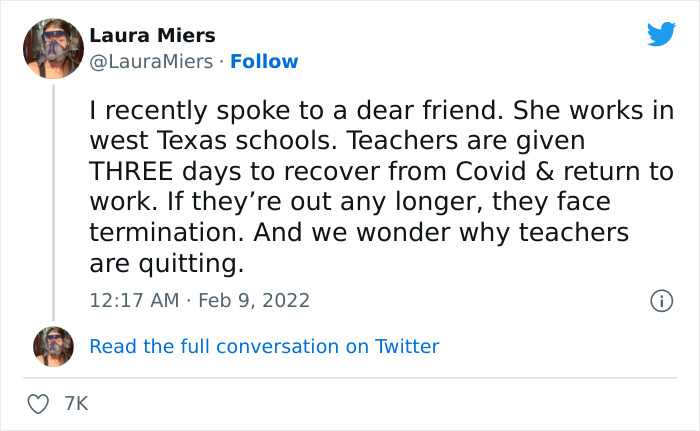The image size is (700, 431).
Task: Like the tweet with the heart icon
Action: (x=39, y=403)
